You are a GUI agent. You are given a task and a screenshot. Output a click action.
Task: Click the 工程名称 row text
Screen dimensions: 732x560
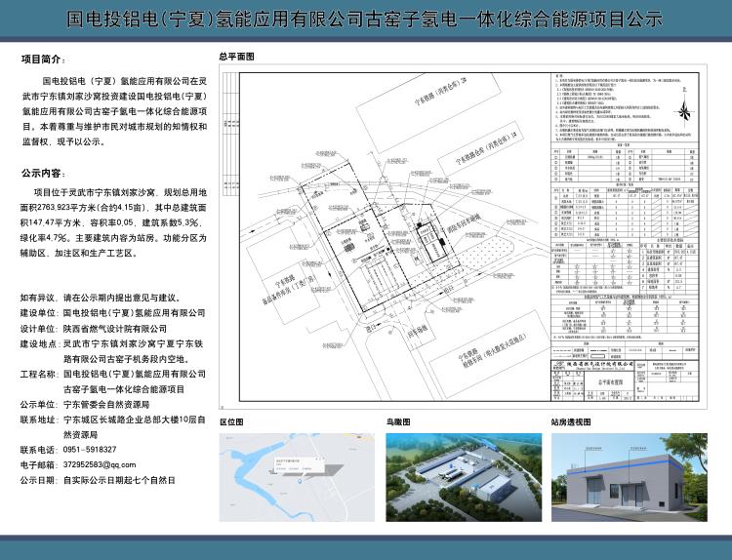113,375
